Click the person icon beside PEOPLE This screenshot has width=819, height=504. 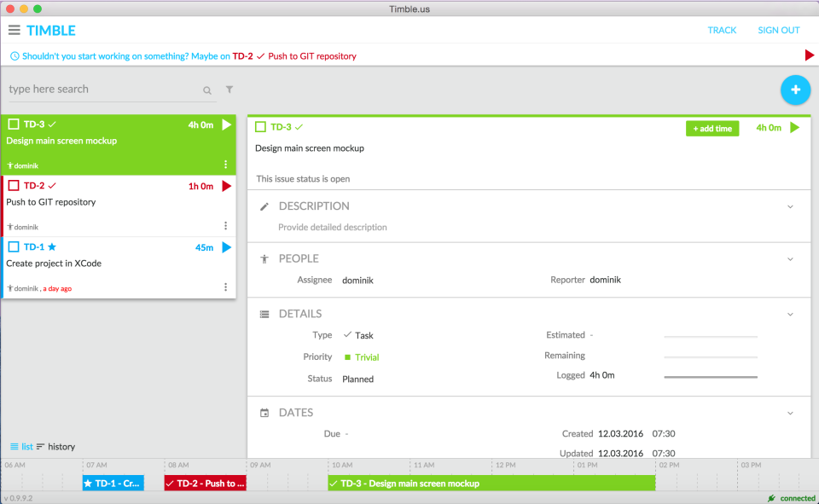pos(264,259)
